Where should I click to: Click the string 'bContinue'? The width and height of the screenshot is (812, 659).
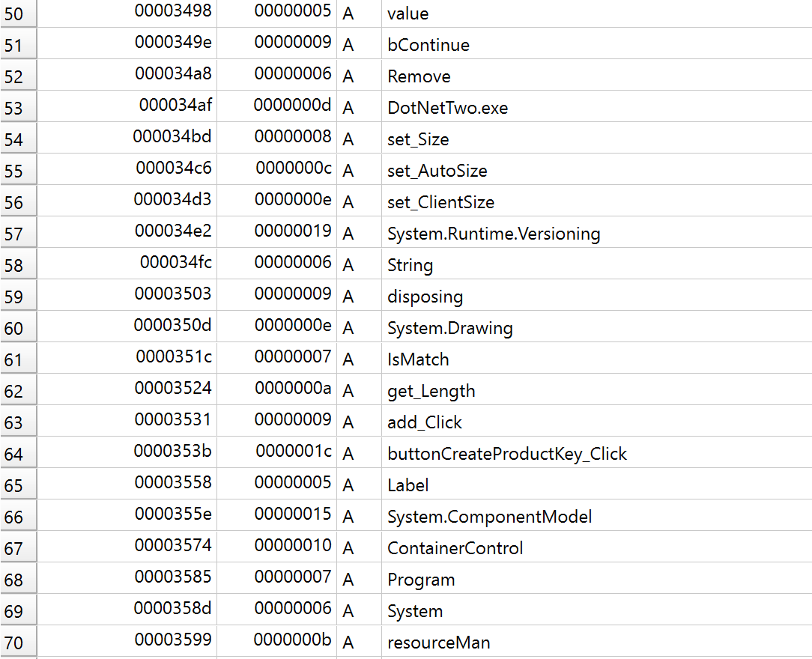[x=428, y=45]
